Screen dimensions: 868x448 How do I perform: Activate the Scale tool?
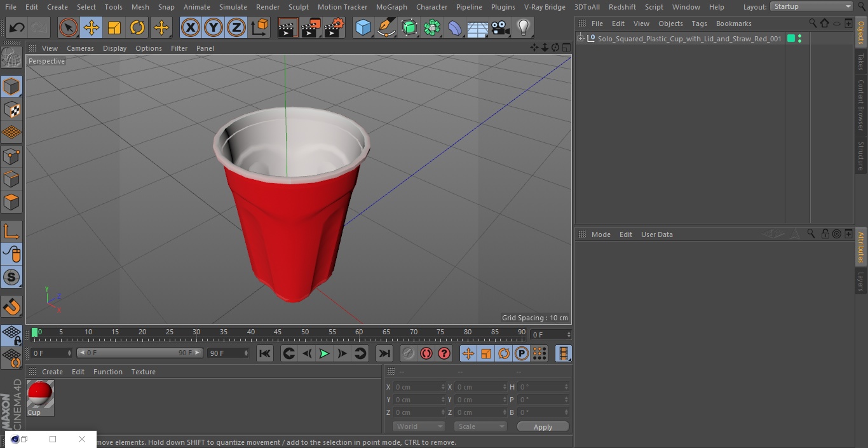point(114,27)
